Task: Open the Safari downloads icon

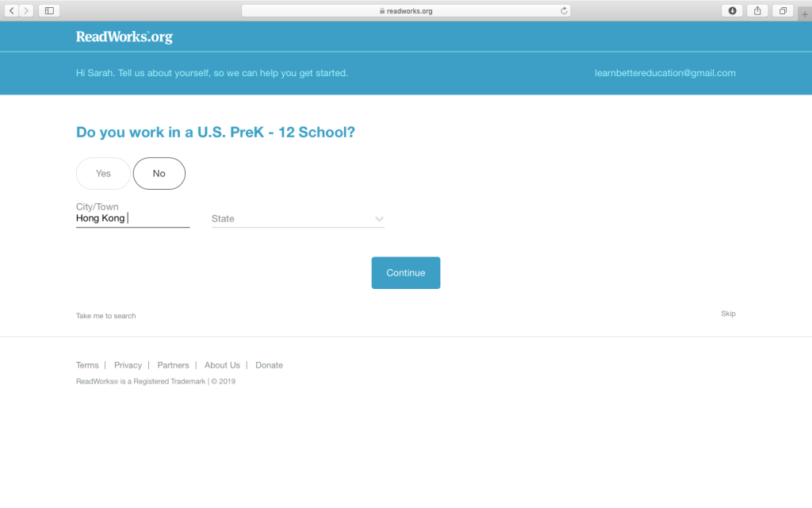Action: (x=732, y=10)
